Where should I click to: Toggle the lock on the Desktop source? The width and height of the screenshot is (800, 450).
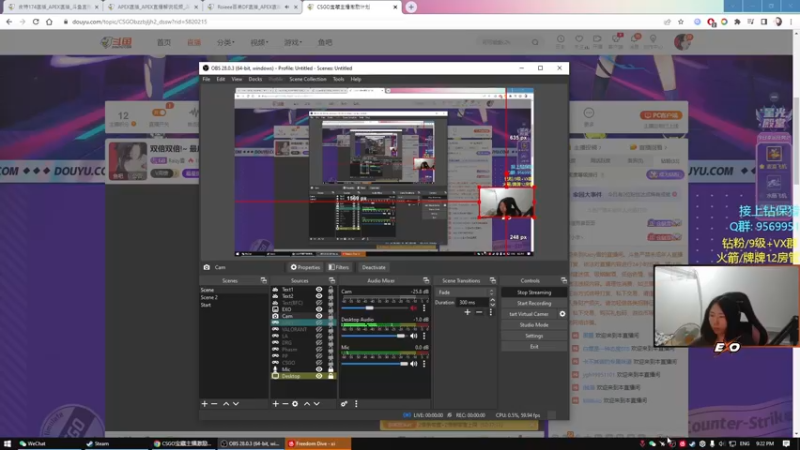(x=331, y=376)
